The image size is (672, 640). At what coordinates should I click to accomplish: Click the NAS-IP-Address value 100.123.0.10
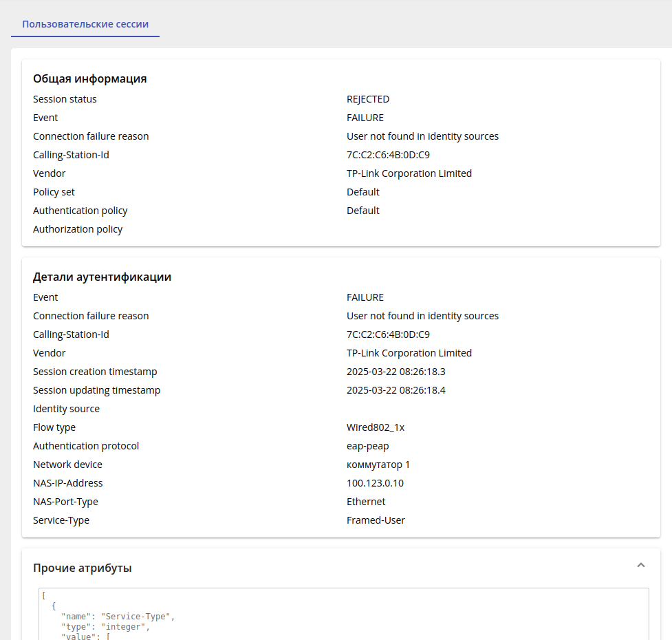[375, 483]
